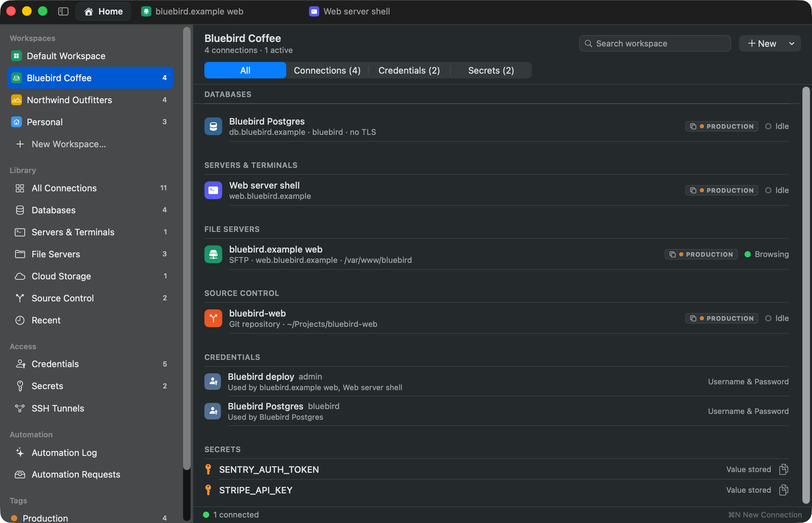The image size is (812, 523).
Task: Click the sidebar vertical scrollbar
Action: click(x=187, y=249)
